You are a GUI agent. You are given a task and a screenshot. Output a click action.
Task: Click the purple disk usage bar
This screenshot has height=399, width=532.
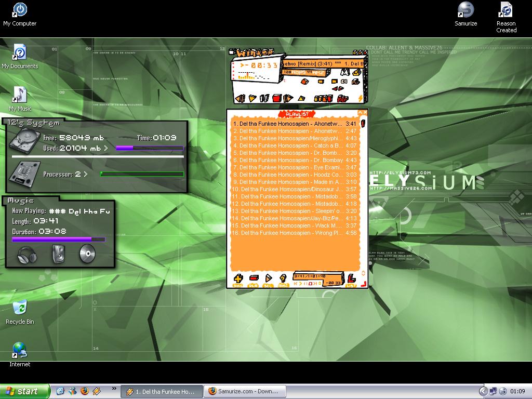149,148
